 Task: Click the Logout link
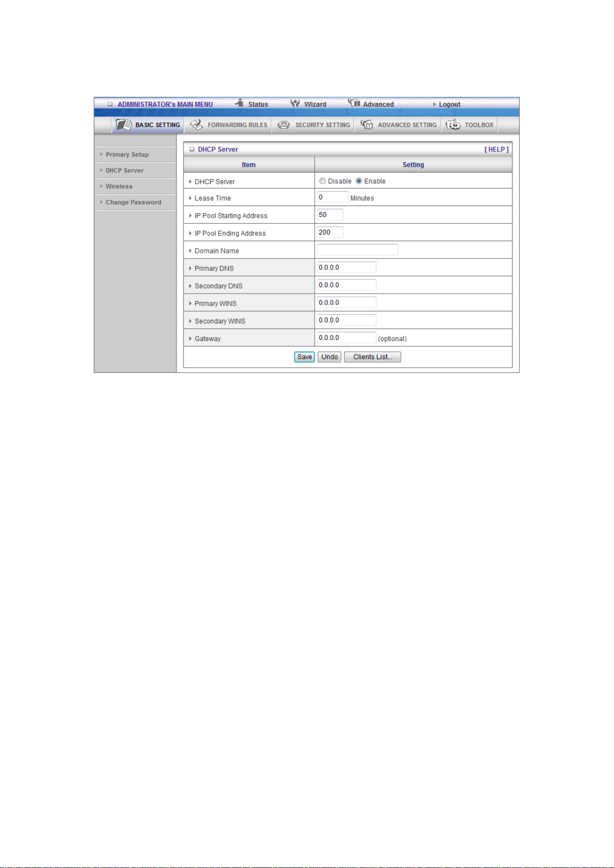(x=449, y=104)
